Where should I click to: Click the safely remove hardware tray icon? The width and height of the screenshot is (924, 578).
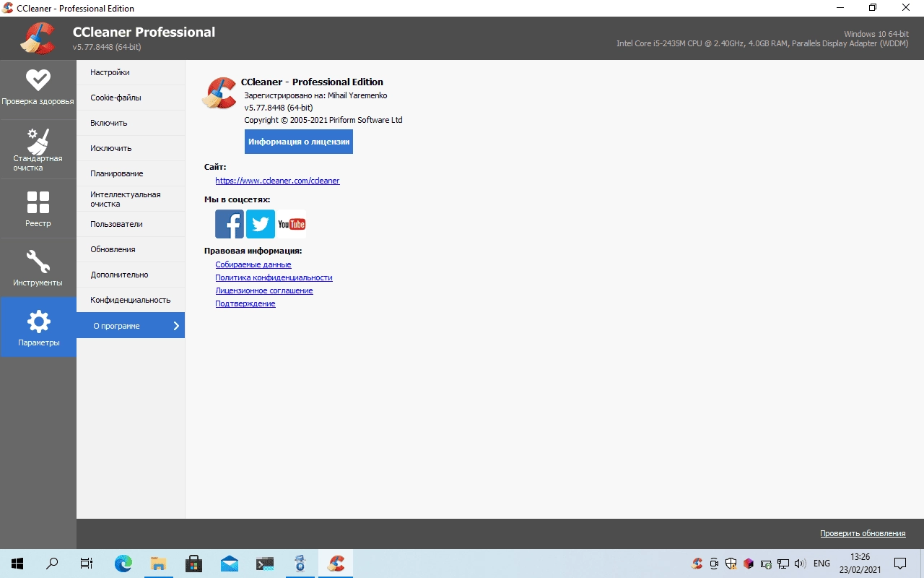click(x=766, y=564)
